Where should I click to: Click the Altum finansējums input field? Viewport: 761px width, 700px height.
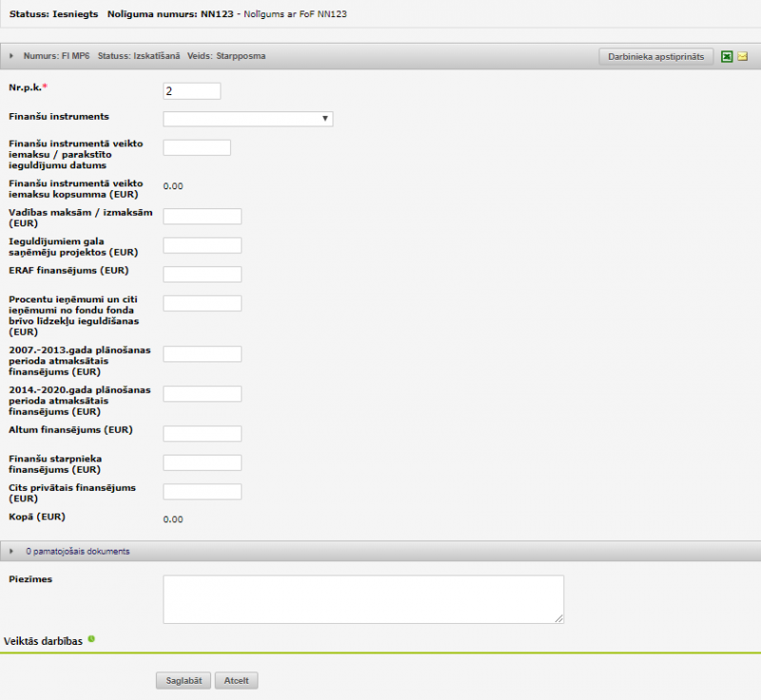point(203,434)
